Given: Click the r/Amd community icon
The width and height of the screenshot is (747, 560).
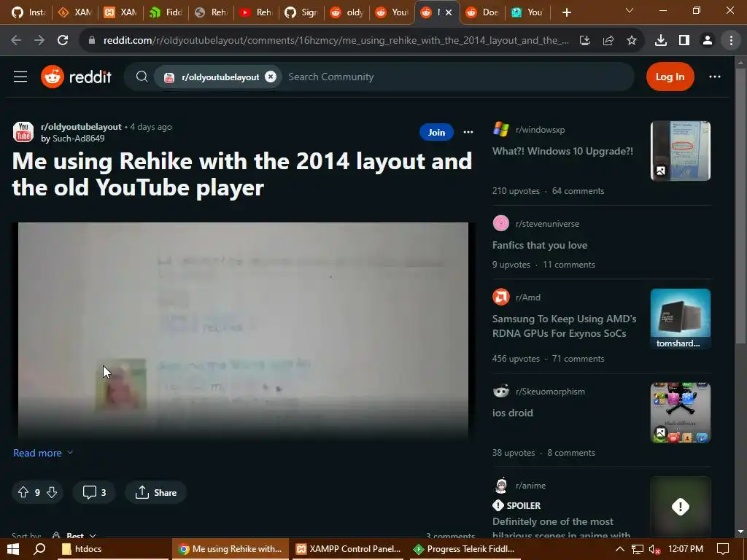Looking at the screenshot, I should 500,297.
